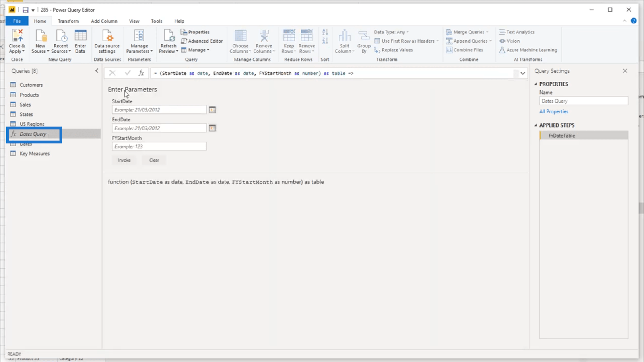Open Vision AI transform
This screenshot has width=644, height=362.
coord(509,41)
